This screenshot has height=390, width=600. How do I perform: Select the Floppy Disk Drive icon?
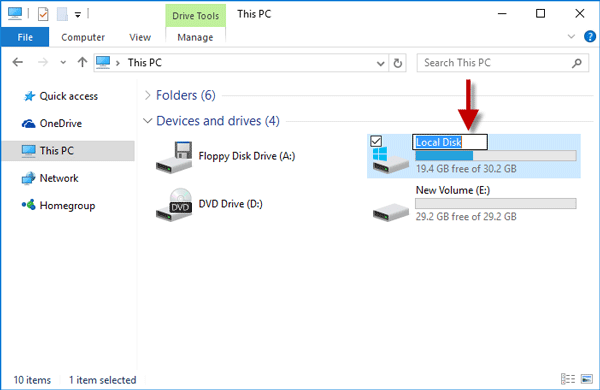[174, 157]
